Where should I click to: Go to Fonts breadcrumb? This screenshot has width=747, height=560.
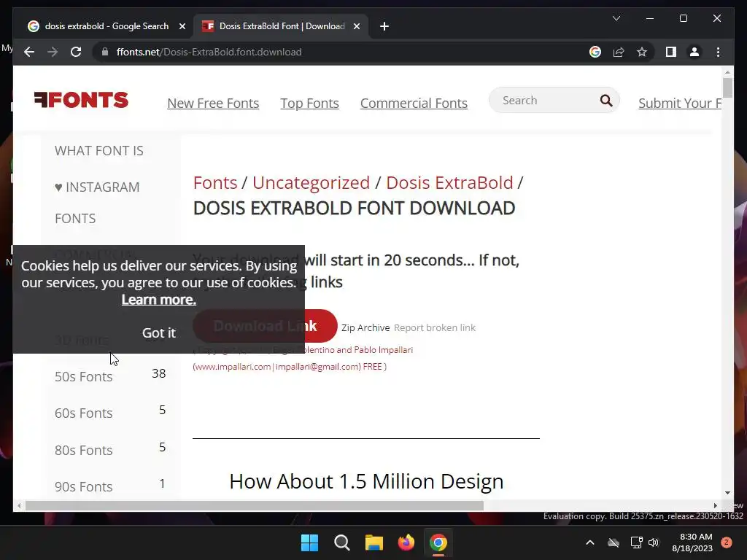pyautogui.click(x=215, y=182)
